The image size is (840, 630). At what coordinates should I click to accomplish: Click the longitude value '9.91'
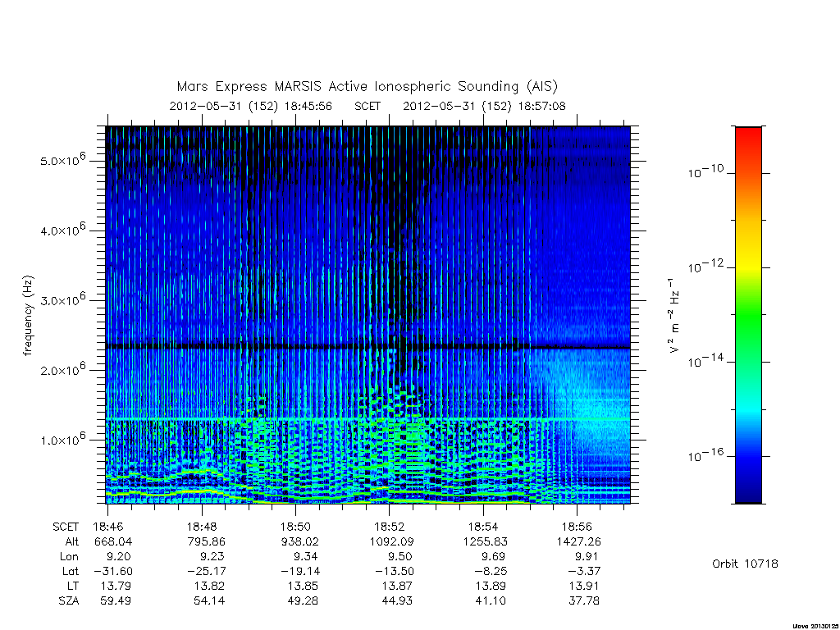pos(586,556)
